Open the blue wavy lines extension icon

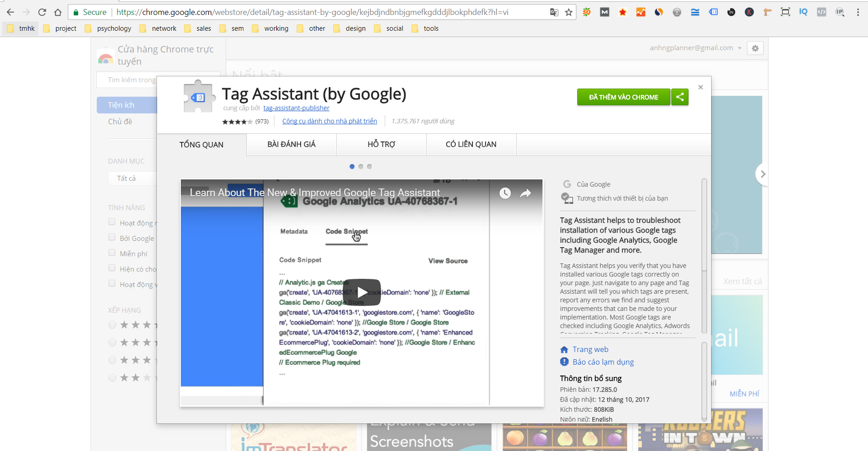click(x=695, y=12)
